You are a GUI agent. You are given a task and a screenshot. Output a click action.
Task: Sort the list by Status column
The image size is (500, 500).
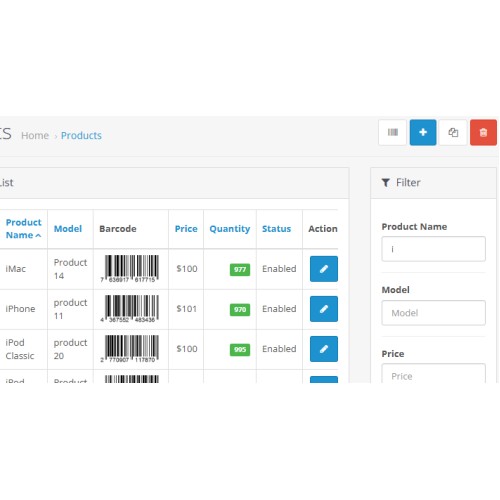[x=276, y=229]
